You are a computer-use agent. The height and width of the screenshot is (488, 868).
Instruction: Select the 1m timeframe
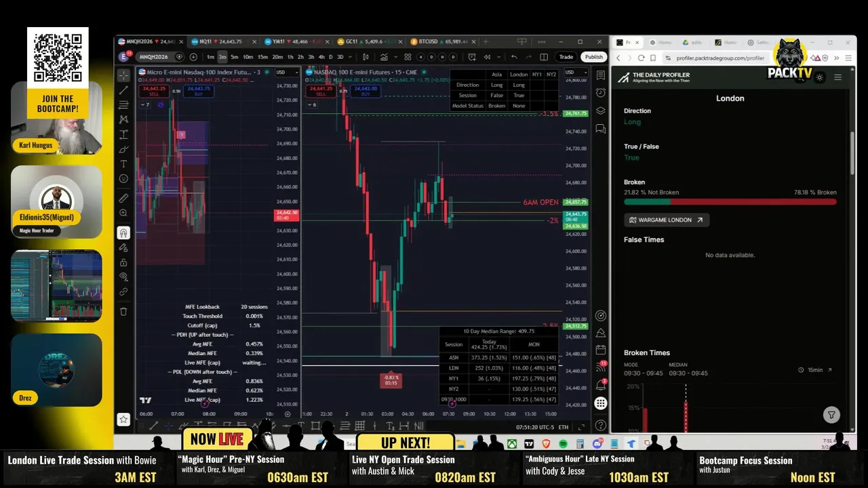(211, 57)
